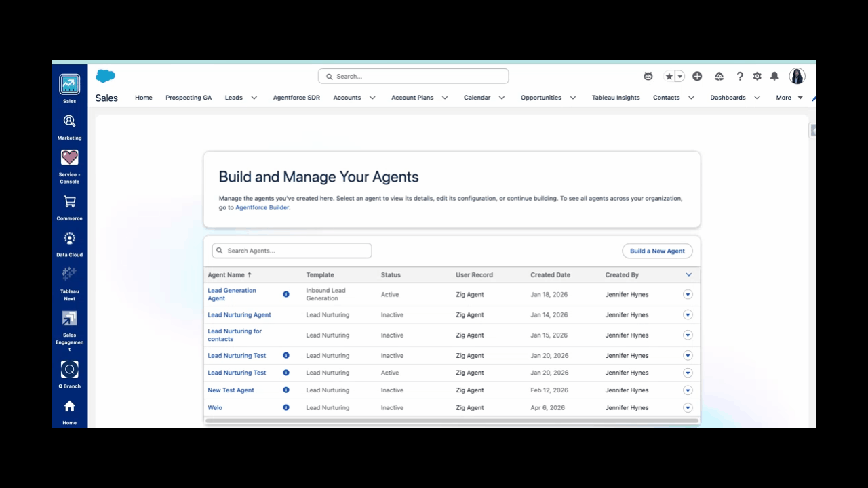Click the Build a New Agent button
868x488 pixels.
pos(656,251)
